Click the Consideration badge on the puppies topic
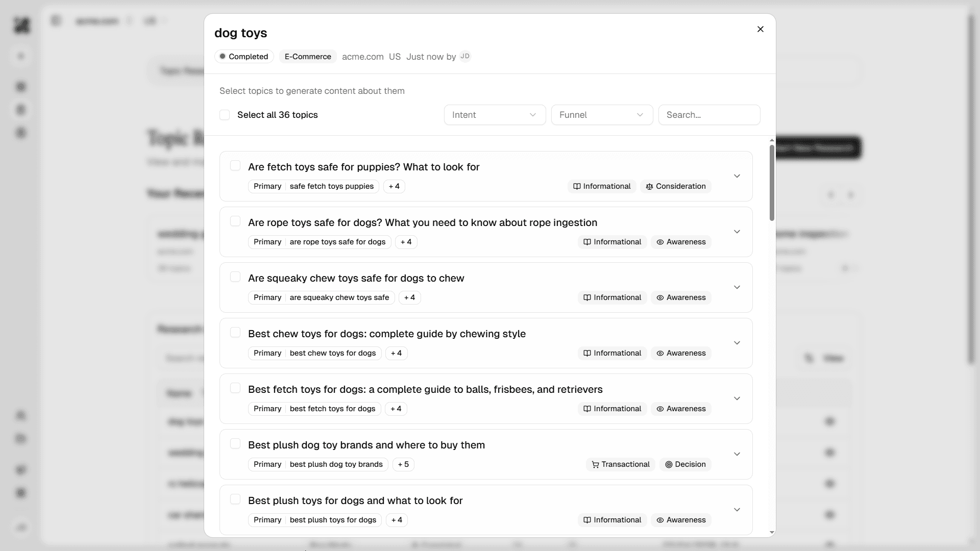This screenshot has height=551, width=980. [x=675, y=186]
